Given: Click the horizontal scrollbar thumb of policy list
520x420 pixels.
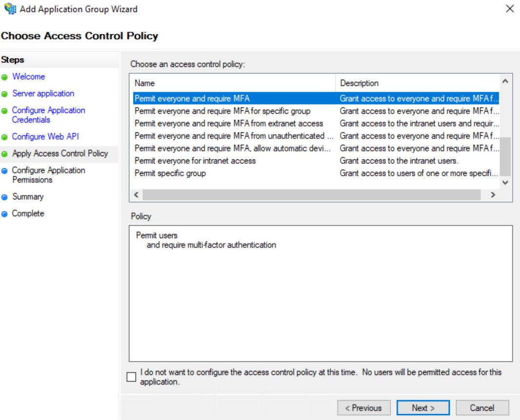Looking at the screenshot, I should [311, 195].
